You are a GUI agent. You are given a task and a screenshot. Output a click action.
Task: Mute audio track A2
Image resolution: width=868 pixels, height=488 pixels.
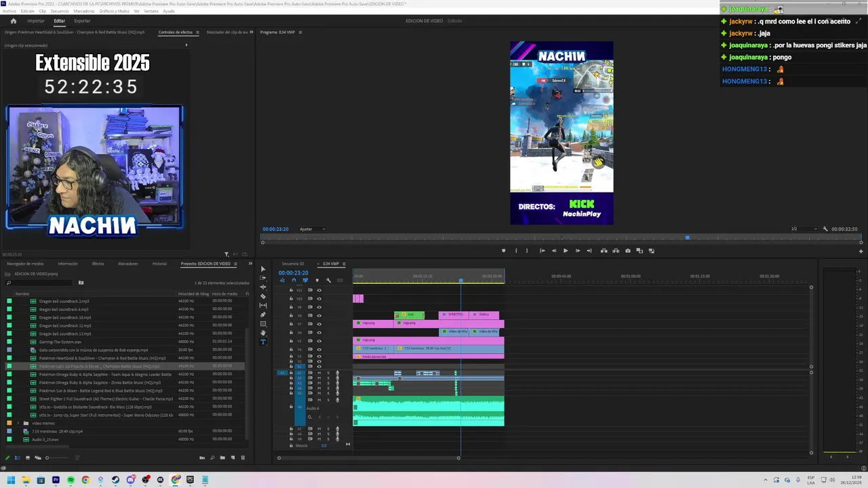[319, 378]
